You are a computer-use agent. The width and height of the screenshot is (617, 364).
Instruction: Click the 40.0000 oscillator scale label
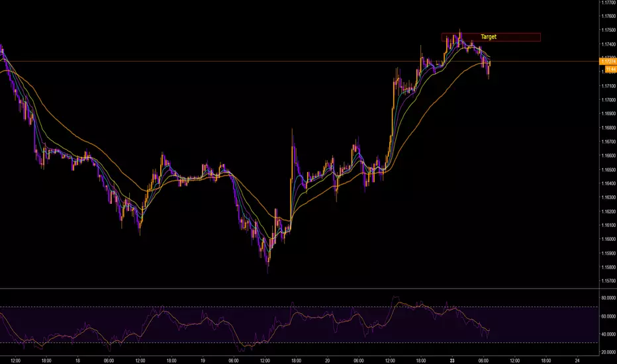[x=608, y=334]
